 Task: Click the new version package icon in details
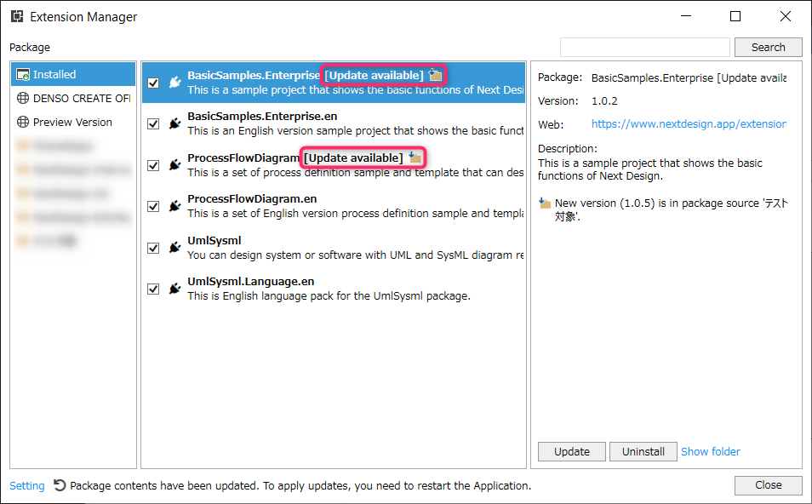pos(544,203)
